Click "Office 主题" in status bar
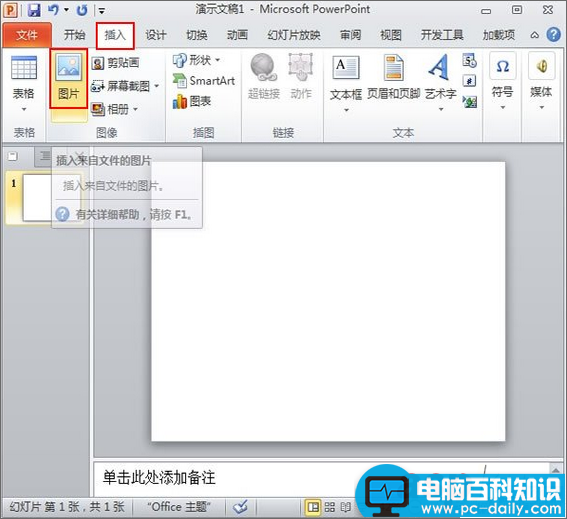Image resolution: width=567 pixels, height=519 pixels. pyautogui.click(x=179, y=507)
